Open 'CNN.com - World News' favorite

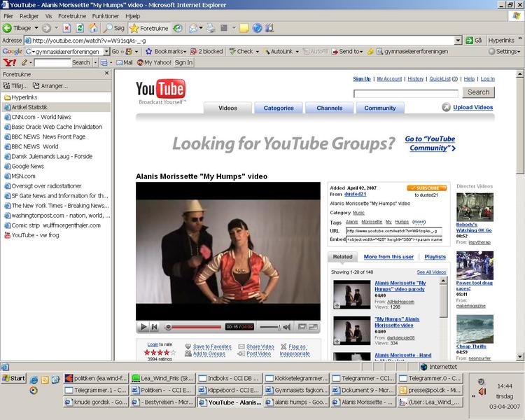tap(41, 117)
